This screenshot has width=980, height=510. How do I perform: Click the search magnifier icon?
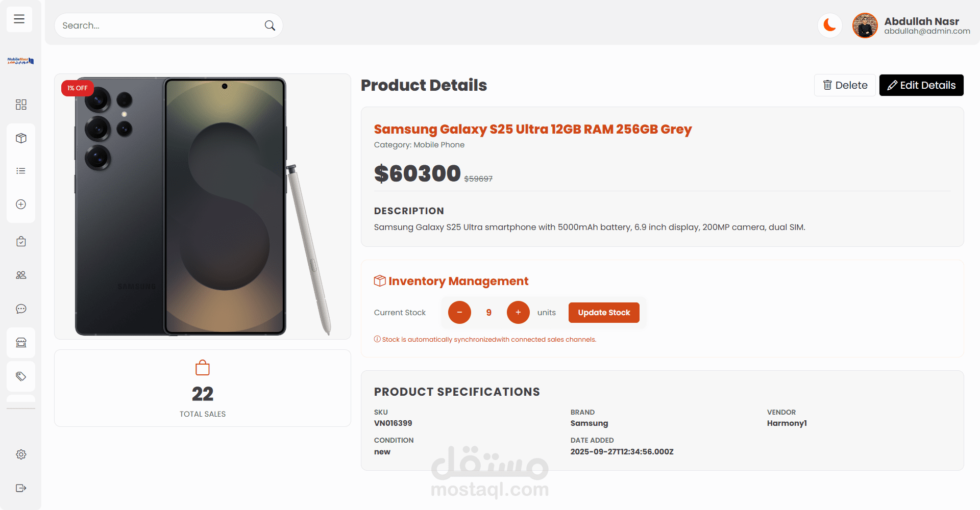click(x=269, y=25)
